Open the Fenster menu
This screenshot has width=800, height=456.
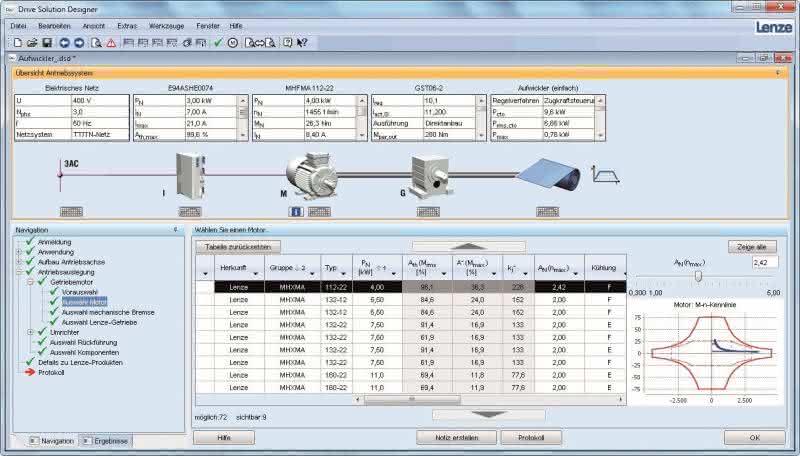(208, 26)
